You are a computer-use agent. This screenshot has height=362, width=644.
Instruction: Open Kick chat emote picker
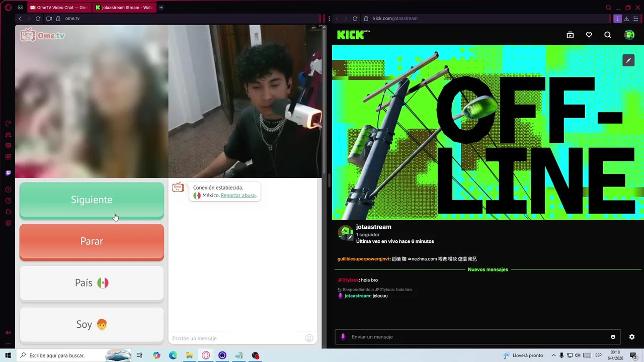pos(613,337)
